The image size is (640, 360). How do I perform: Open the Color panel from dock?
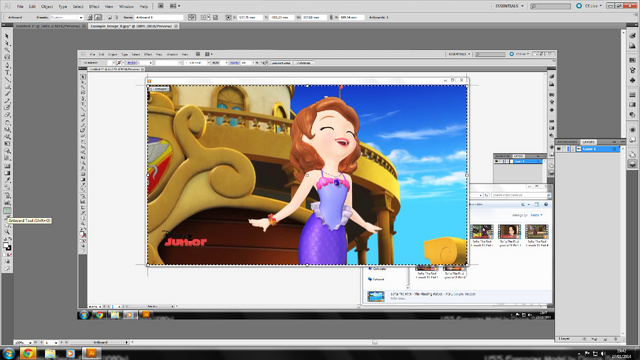pos(632,36)
